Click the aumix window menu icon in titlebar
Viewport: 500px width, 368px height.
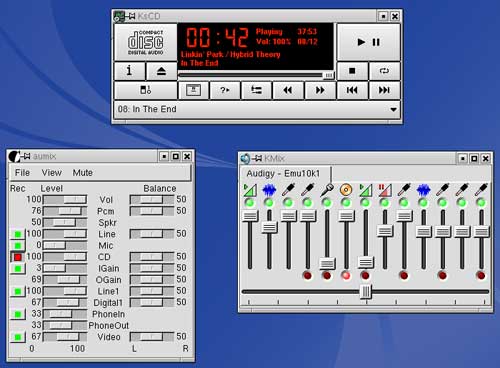click(x=14, y=157)
